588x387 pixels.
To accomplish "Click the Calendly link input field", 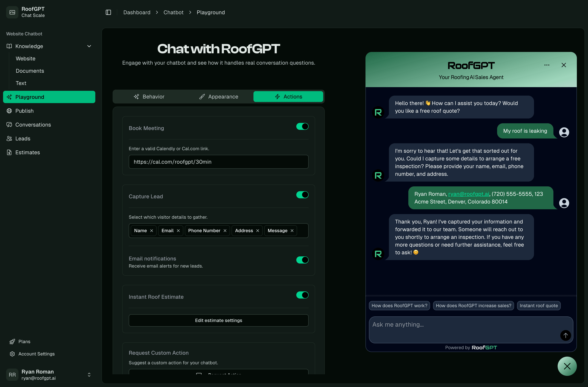I will click(x=218, y=162).
